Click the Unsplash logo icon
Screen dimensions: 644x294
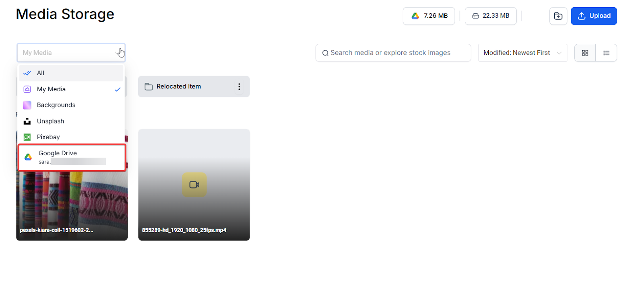tap(27, 121)
